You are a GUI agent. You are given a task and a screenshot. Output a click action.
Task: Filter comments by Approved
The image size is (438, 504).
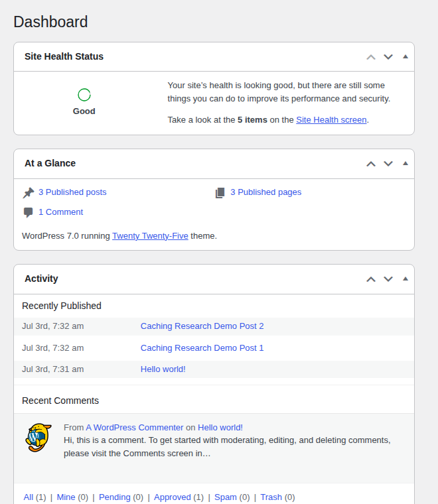click(x=173, y=497)
